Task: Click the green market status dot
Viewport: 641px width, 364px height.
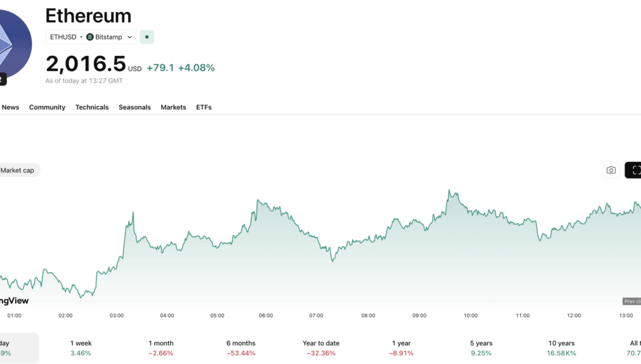Action: point(147,37)
